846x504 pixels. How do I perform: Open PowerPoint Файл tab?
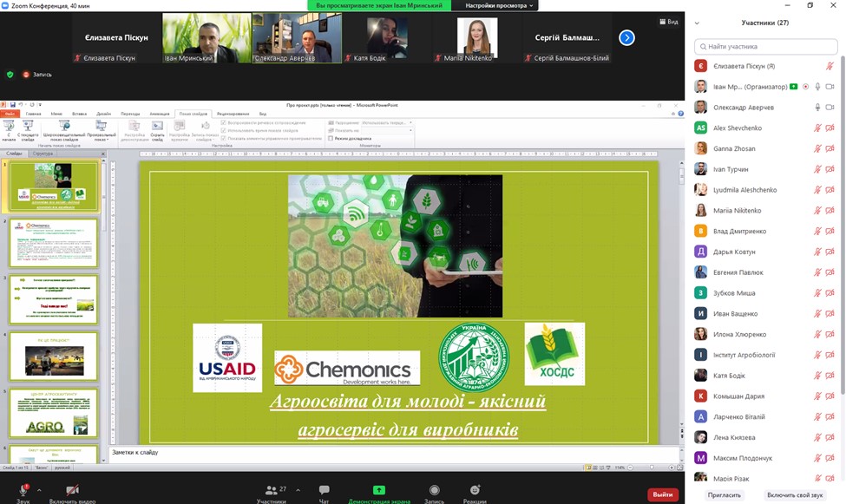pos(10,114)
